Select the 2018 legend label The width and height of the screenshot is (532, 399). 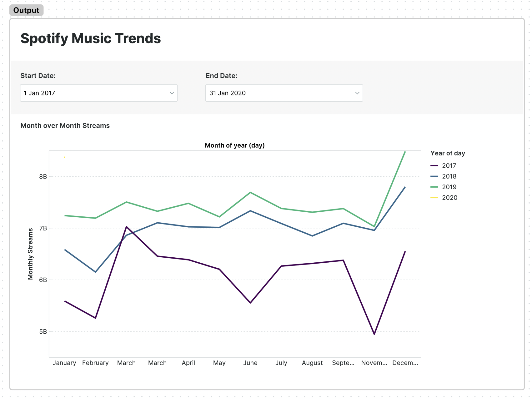pyautogui.click(x=449, y=176)
